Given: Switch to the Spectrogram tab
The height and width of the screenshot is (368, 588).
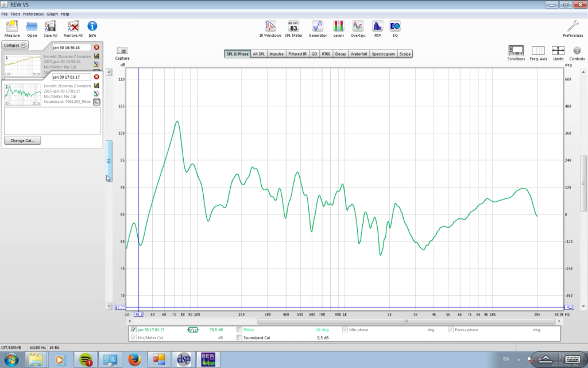Looking at the screenshot, I should click(383, 54).
